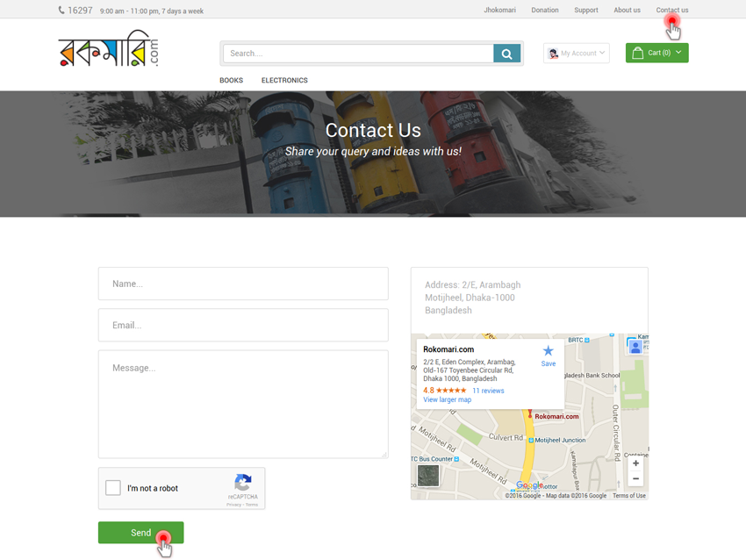Zoom out on the map
The image size is (746, 560).
coord(635,479)
